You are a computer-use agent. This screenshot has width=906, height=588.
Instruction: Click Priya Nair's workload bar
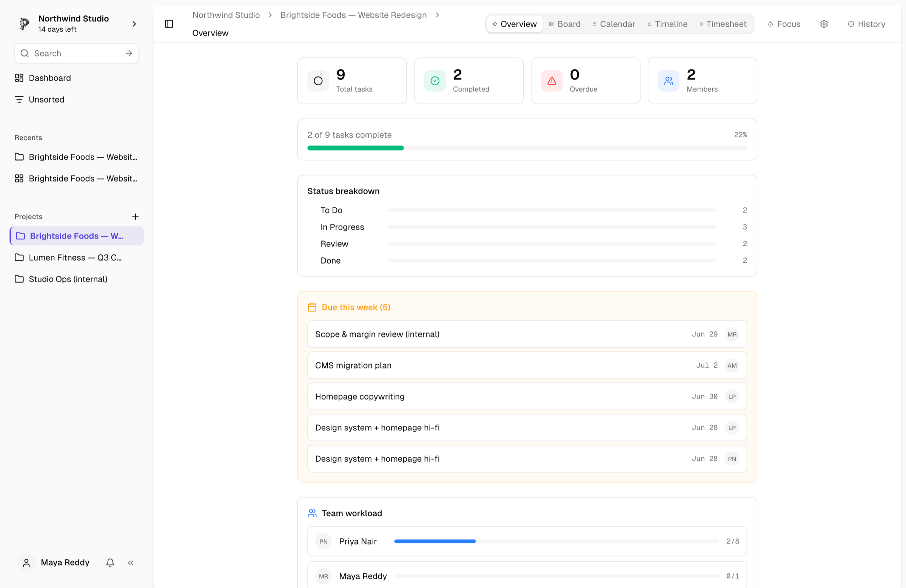click(x=556, y=541)
